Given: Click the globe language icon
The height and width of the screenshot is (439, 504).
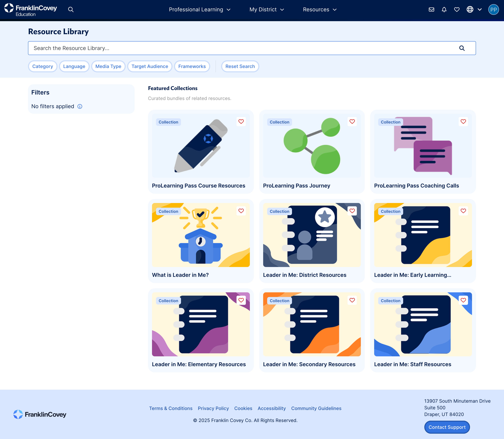Looking at the screenshot, I should point(470,9).
